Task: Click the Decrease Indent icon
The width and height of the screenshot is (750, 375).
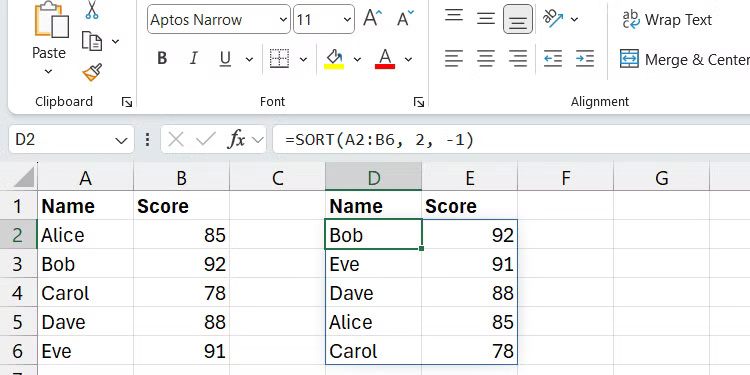Action: pyautogui.click(x=553, y=59)
